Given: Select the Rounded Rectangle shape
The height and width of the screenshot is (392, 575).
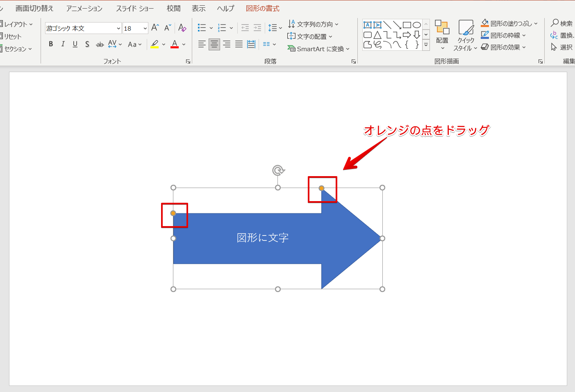Looking at the screenshot, I should point(368,35).
